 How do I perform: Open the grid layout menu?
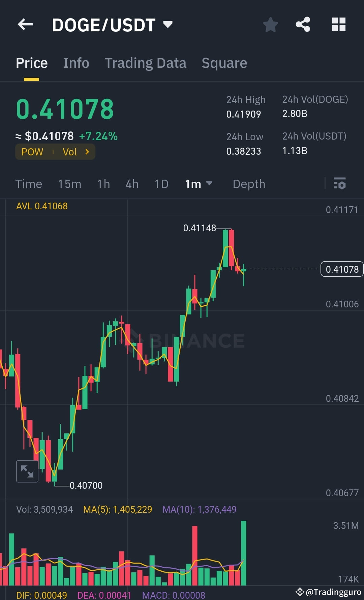338,24
